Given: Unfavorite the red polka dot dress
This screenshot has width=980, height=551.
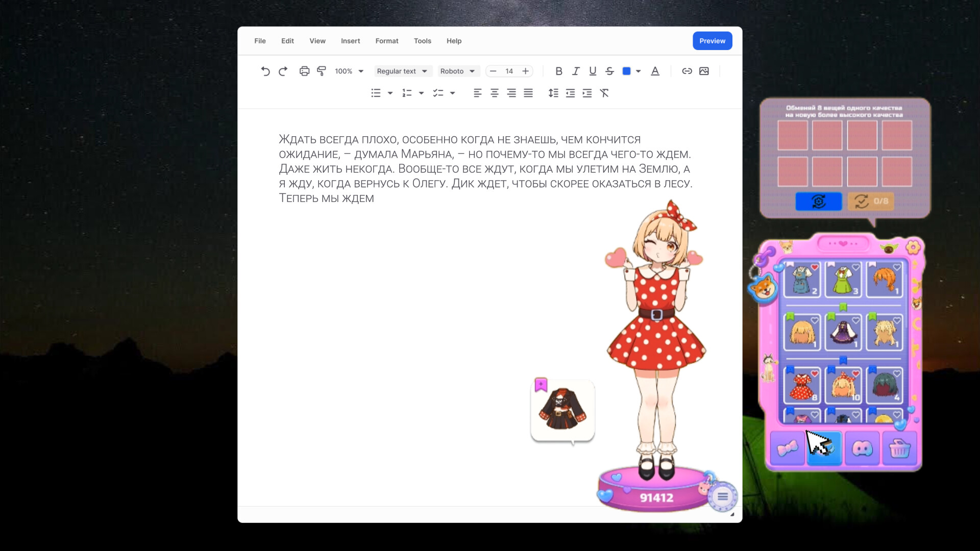Looking at the screenshot, I should tap(815, 373).
